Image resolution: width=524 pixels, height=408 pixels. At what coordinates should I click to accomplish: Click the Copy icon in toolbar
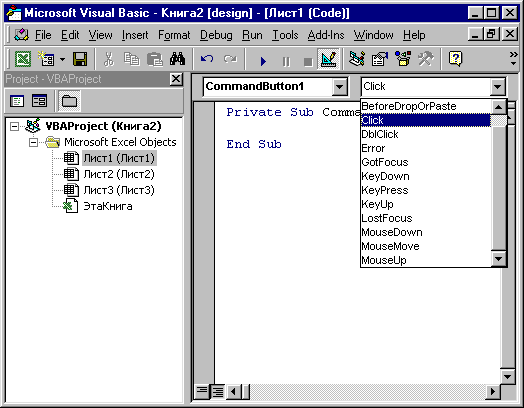tap(132, 59)
